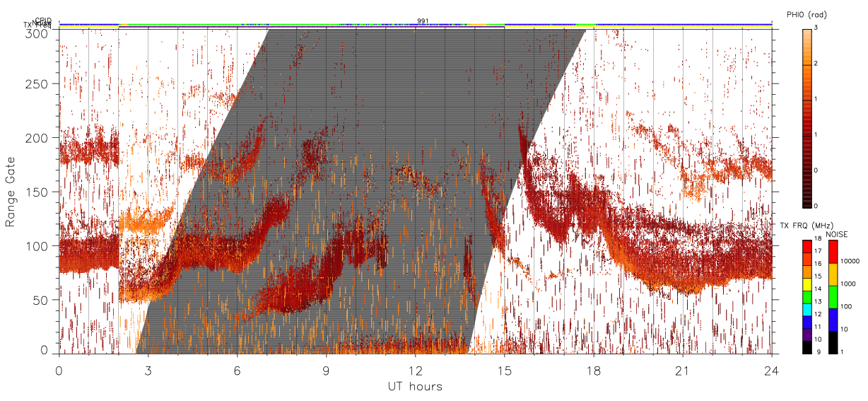Image resolution: width=868 pixels, height=401 pixels.
Task: Click the TX FRQ tick label 12
Action: pos(819,314)
